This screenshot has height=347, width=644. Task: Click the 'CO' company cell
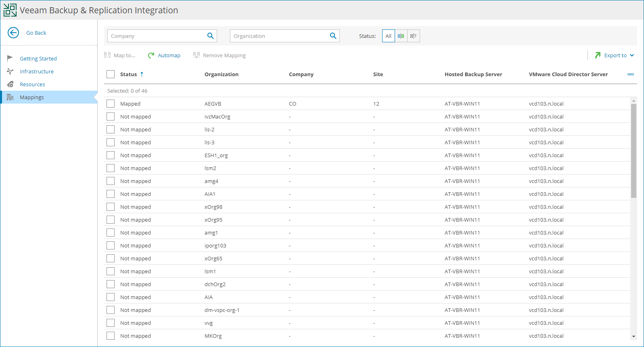coord(293,104)
